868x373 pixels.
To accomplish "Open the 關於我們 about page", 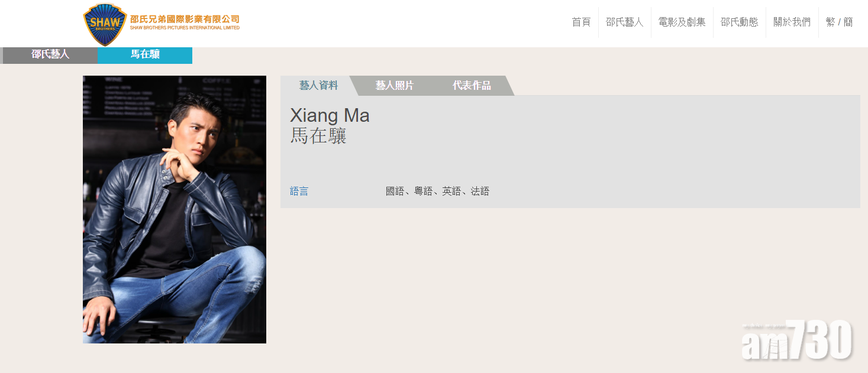I will (x=792, y=22).
